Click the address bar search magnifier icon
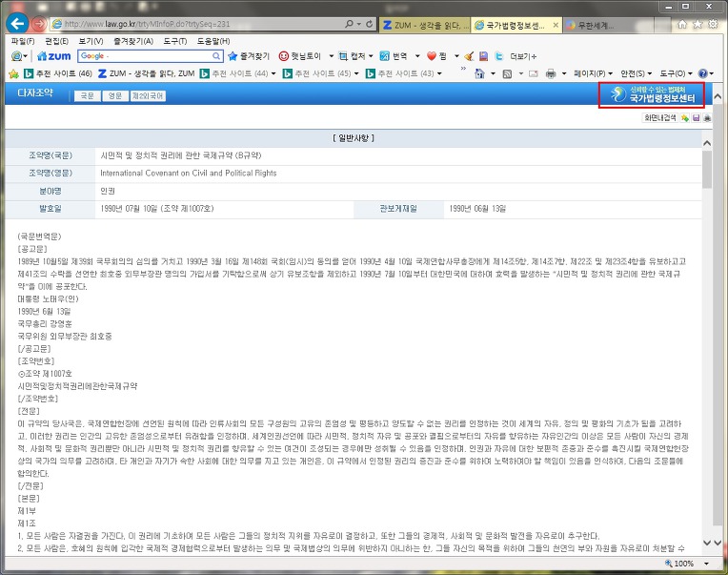Viewport: 728px width, 575px height. click(x=349, y=24)
